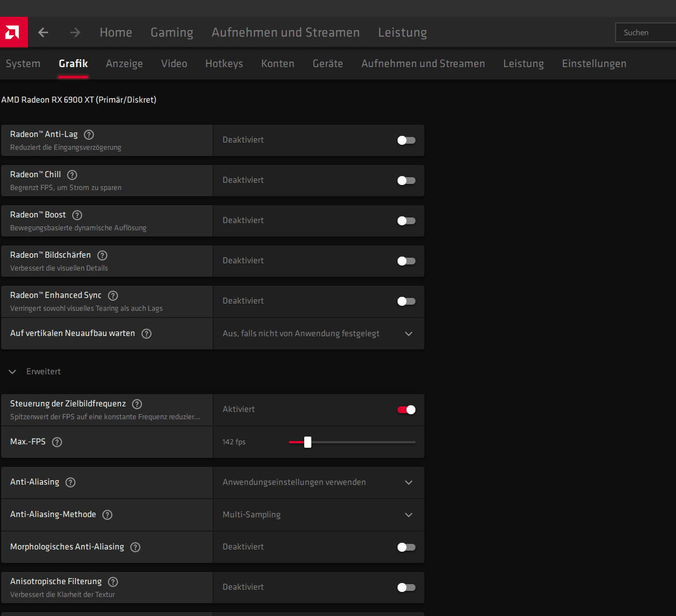
Task: Click the 142 fps value
Action: coord(234,442)
